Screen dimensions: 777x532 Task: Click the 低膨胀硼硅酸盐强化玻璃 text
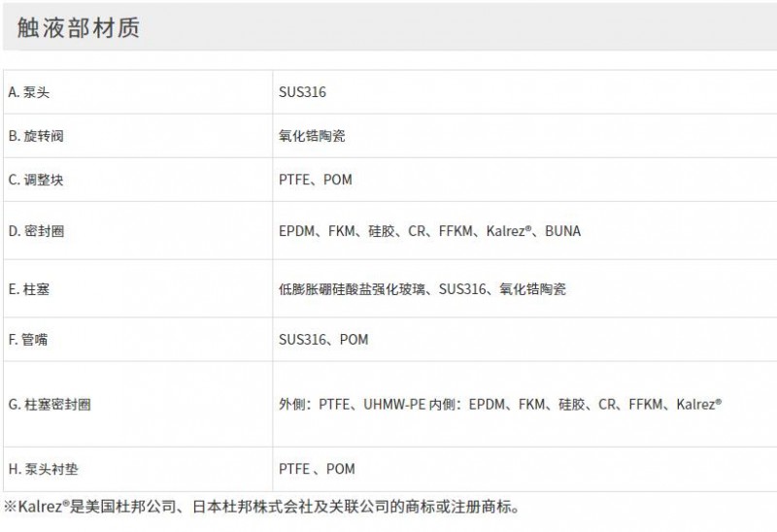tap(352, 289)
